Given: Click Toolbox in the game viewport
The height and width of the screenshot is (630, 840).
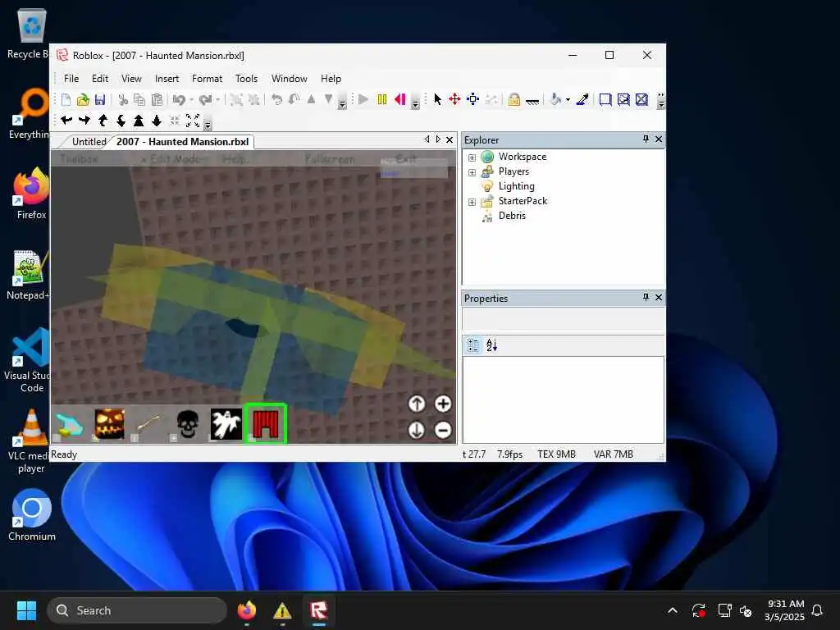Looking at the screenshot, I should [x=80, y=159].
